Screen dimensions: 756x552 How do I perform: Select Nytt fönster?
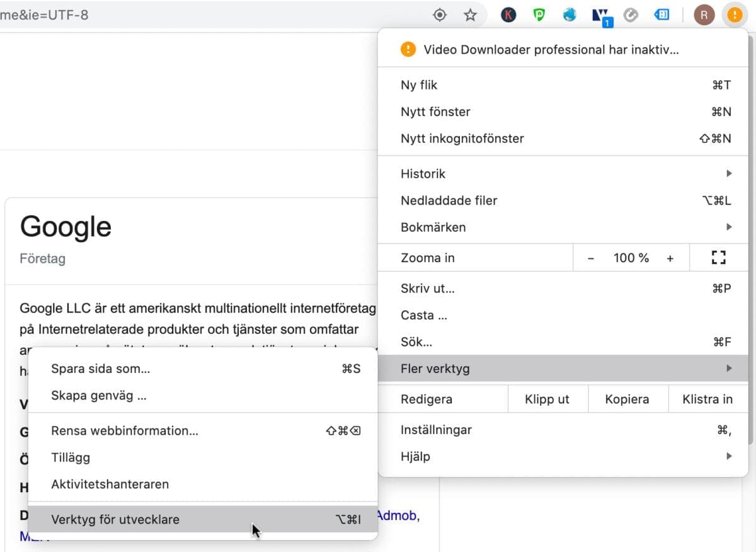coord(563,112)
